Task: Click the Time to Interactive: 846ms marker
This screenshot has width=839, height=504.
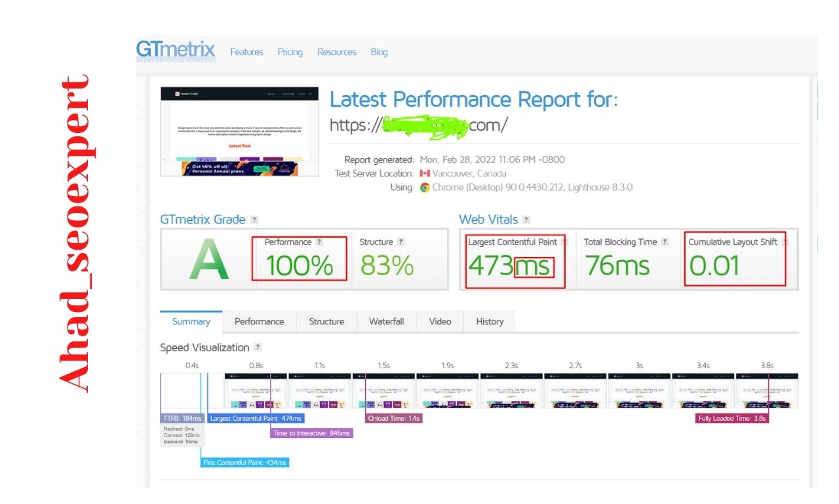Action: tap(311, 433)
